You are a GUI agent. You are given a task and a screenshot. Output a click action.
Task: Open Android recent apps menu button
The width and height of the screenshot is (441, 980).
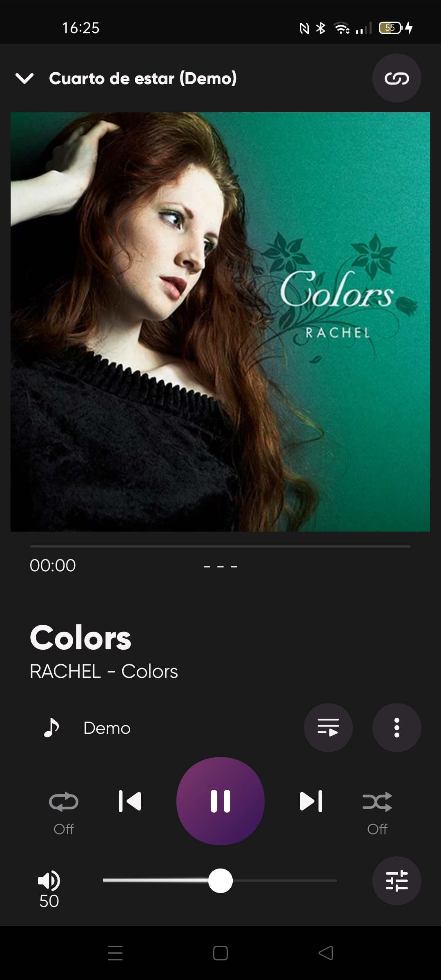[x=115, y=953]
